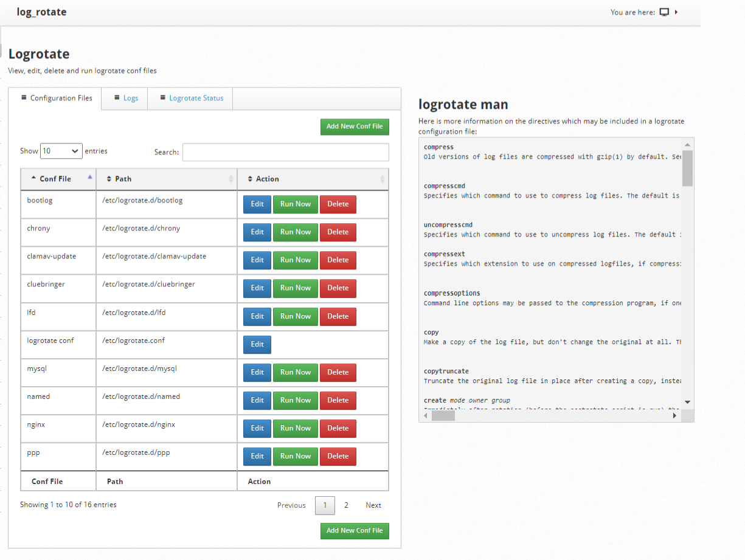Delete the cluebringer conf file
The width and height of the screenshot is (745, 560).
[x=338, y=288]
